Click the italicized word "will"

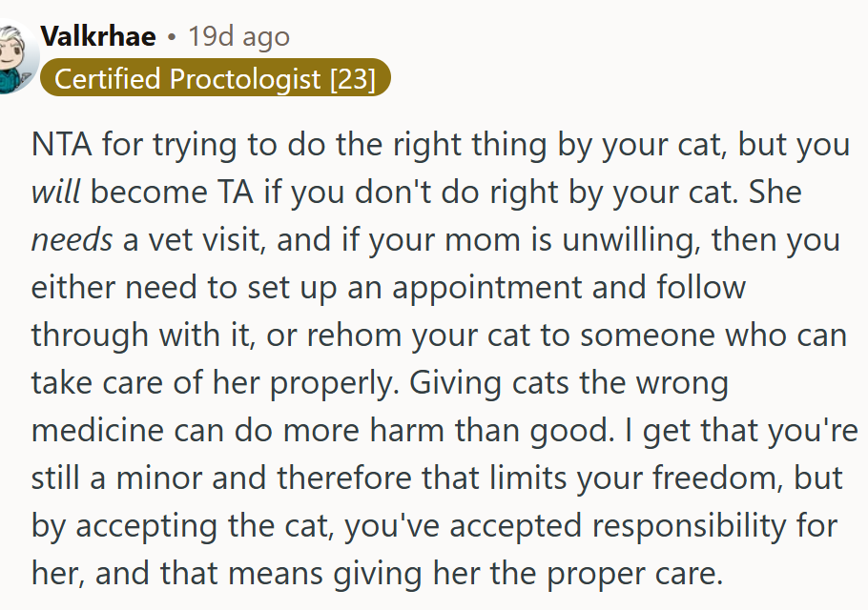pyautogui.click(x=56, y=192)
